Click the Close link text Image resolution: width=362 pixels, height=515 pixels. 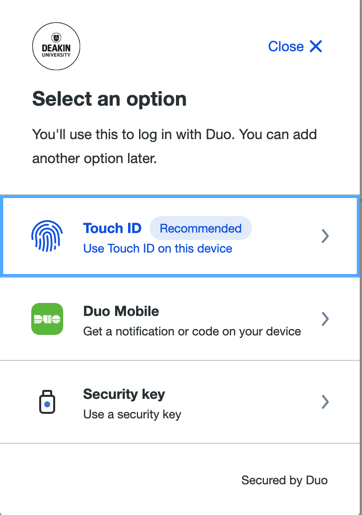(286, 46)
